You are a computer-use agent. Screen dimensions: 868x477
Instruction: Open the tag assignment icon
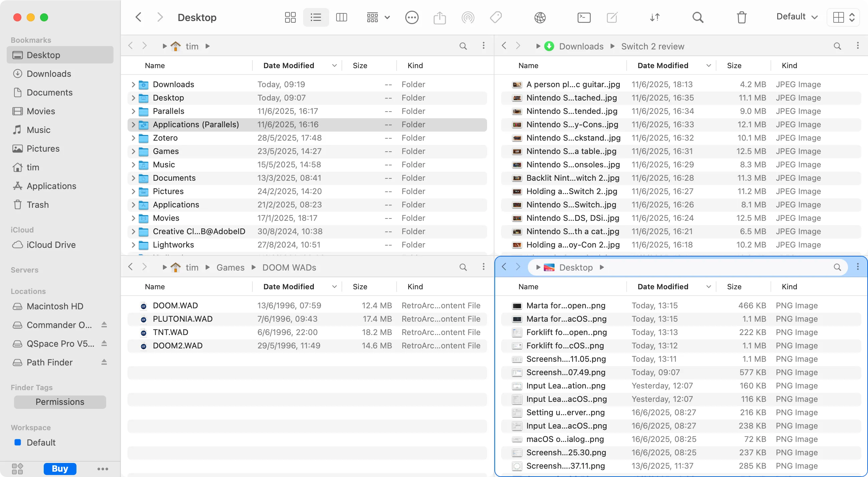[496, 17]
